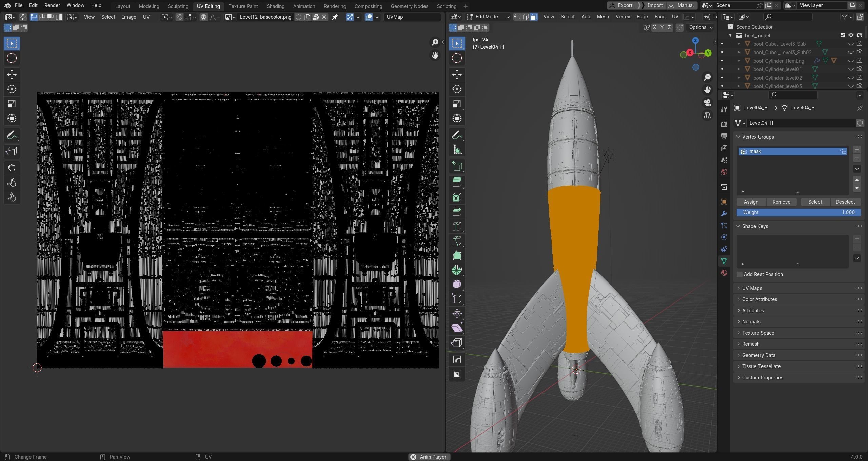Viewport: 868px width, 461px height.
Task: Click the Deselect vertex group button
Action: point(845,202)
